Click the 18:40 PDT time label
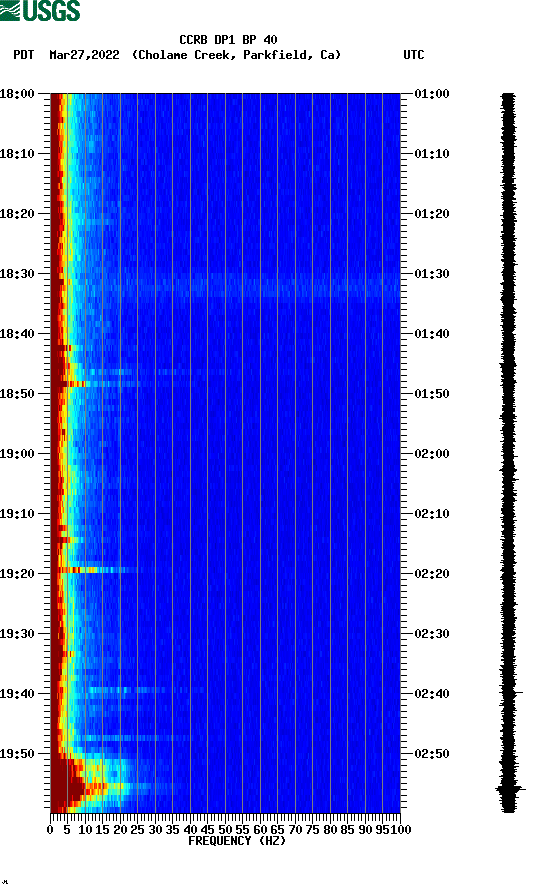This screenshot has height=893, width=552. pos(17,334)
